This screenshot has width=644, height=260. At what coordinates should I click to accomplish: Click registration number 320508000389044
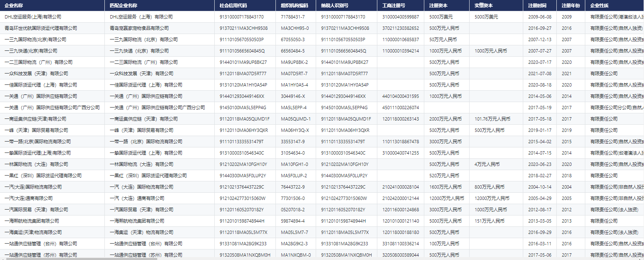(x=400, y=255)
